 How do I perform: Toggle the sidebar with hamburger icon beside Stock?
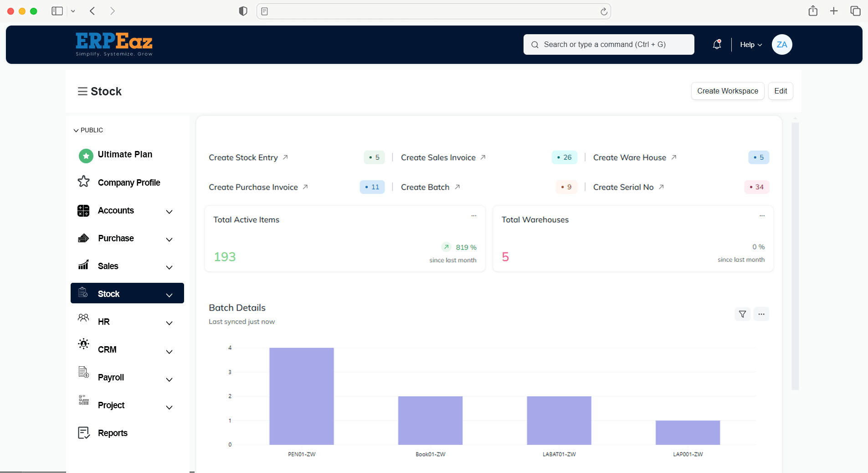click(82, 91)
